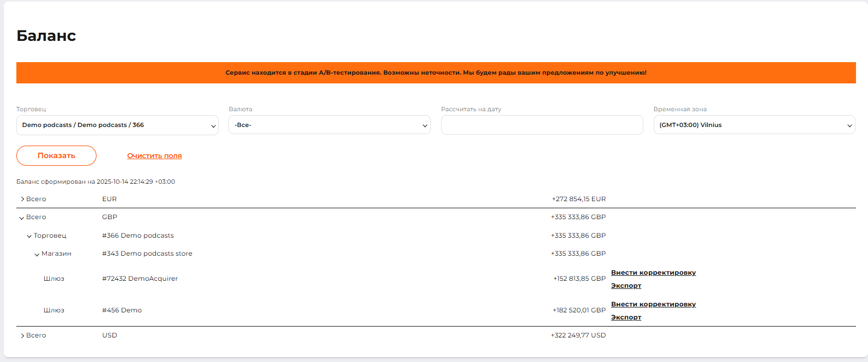Viewport: 868px width, 362px height.
Task: Click the +272 854,15 EUR balance amount
Action: click(x=578, y=199)
